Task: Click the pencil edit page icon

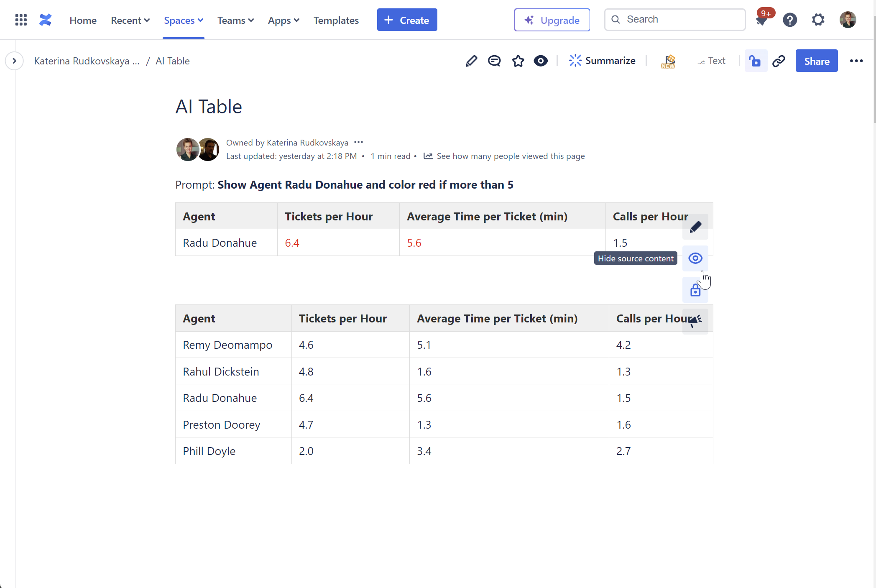Action: tap(471, 61)
